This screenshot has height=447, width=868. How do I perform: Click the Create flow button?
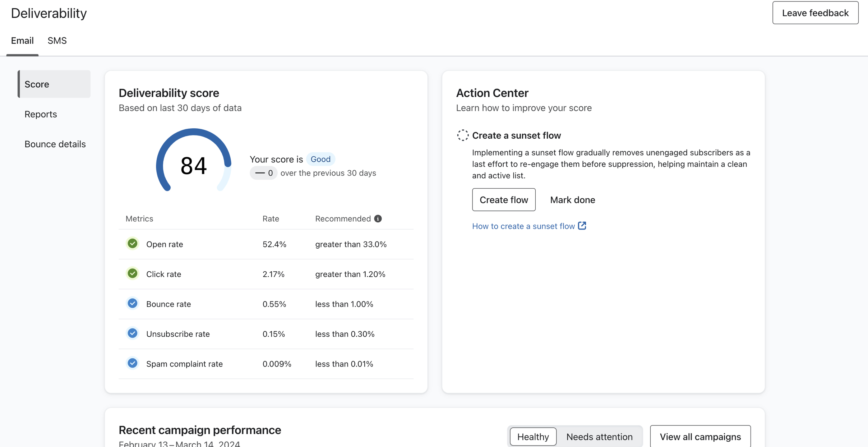[504, 199]
